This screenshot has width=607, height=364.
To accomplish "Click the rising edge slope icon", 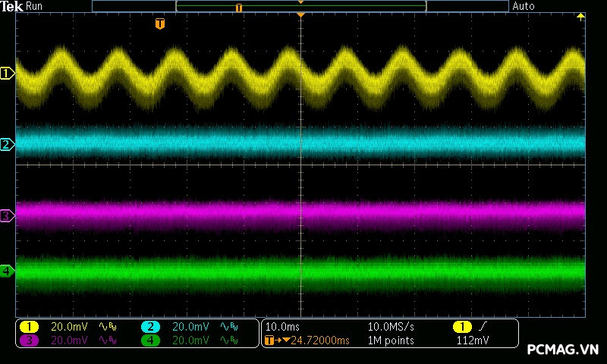I will [x=482, y=327].
